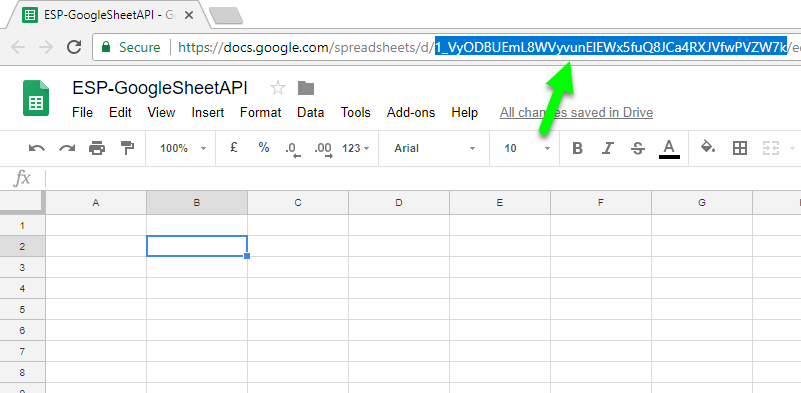Image resolution: width=801 pixels, height=393 pixels.
Task: Star the ESP-GoogleSheetAPI document
Action: point(277,88)
